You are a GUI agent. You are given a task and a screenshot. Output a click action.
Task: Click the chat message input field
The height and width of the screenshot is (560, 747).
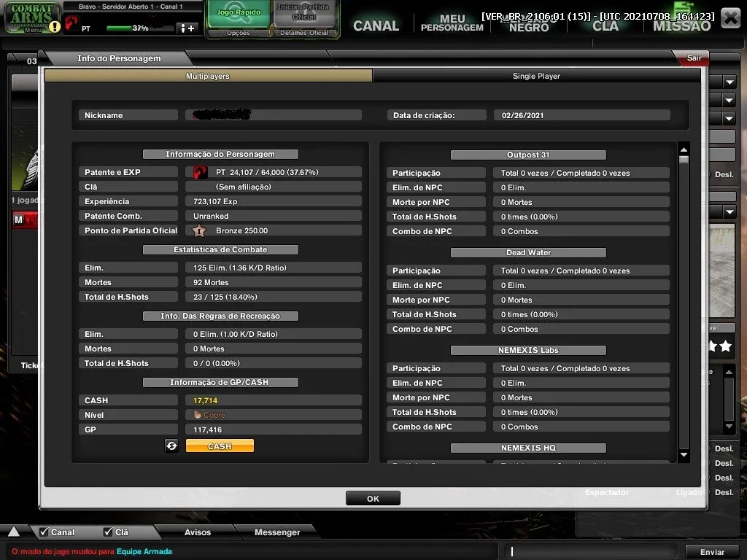click(592, 551)
